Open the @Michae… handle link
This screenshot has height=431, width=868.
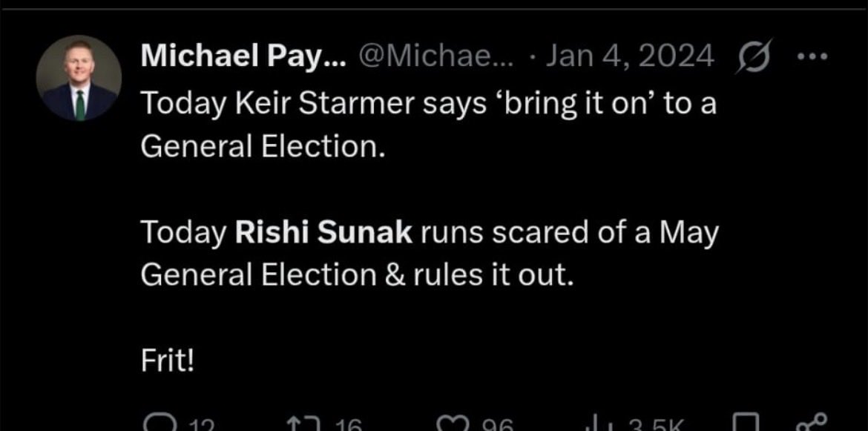tap(437, 56)
